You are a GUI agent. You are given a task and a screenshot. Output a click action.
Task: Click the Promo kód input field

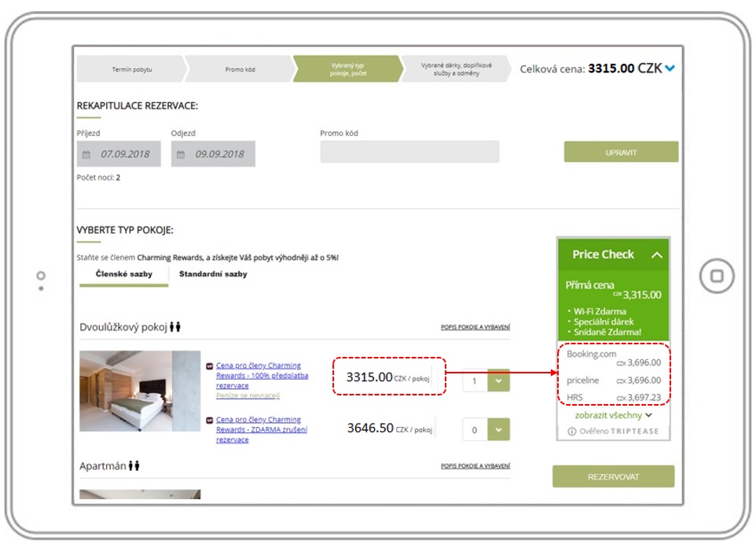coord(409,152)
